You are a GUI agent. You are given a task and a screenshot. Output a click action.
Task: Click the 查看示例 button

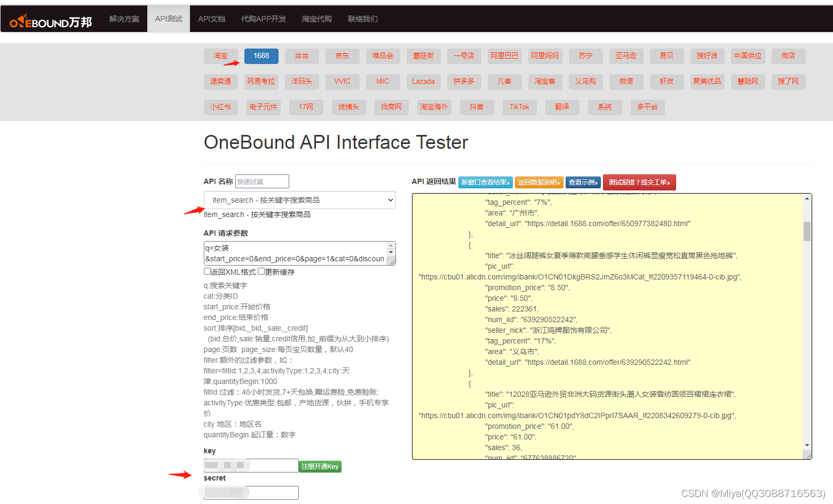[x=583, y=182]
